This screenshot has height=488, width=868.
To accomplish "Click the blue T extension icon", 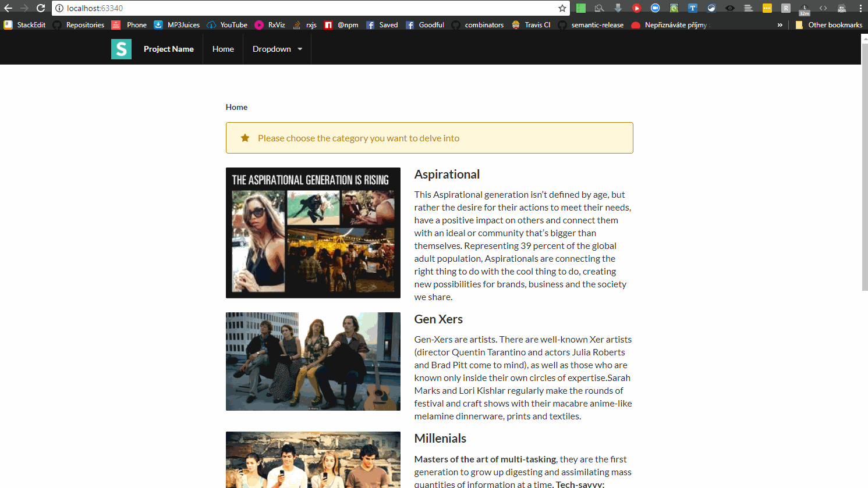I will [693, 8].
